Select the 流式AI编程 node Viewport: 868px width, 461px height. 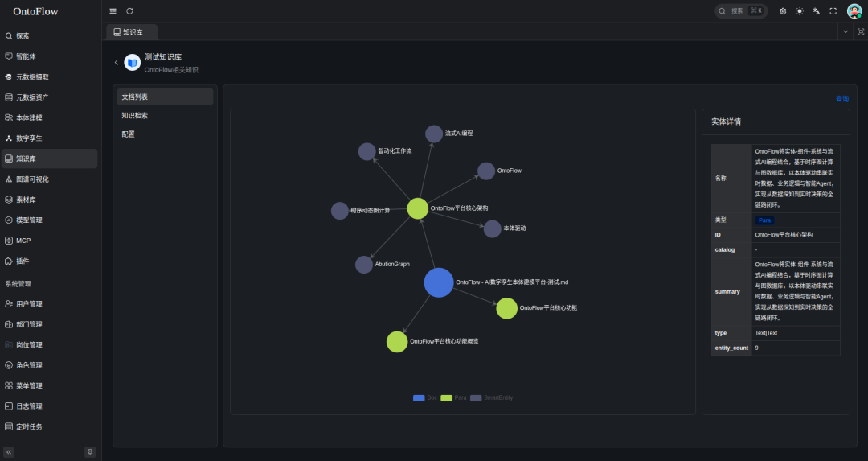tap(434, 134)
